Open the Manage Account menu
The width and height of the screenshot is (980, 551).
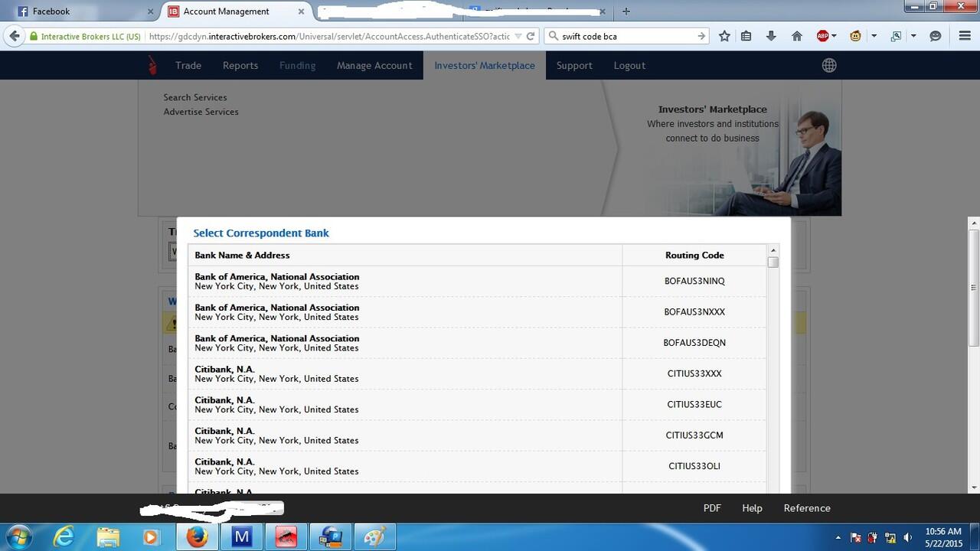374,65
